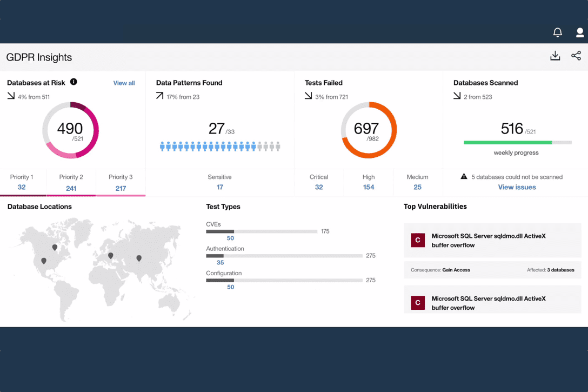
Task: Click the Critical tests failed count 32
Action: click(x=319, y=187)
